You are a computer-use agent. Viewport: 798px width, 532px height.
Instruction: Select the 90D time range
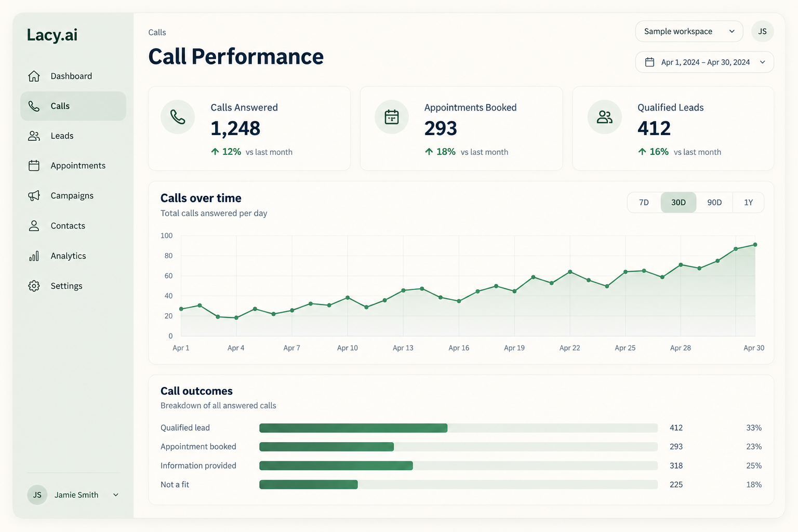(714, 203)
